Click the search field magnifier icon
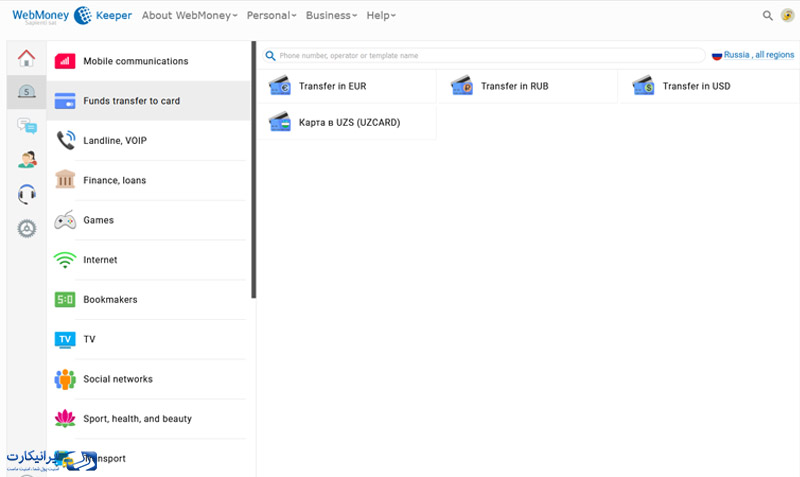This screenshot has width=800, height=477. coord(270,56)
